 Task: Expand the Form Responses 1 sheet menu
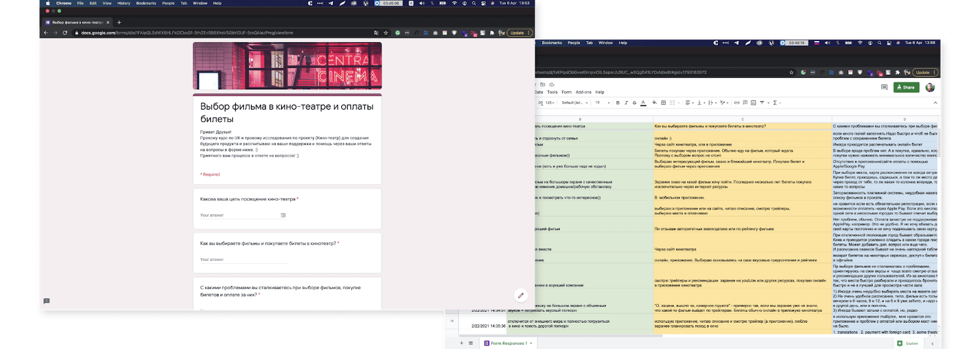click(531, 343)
